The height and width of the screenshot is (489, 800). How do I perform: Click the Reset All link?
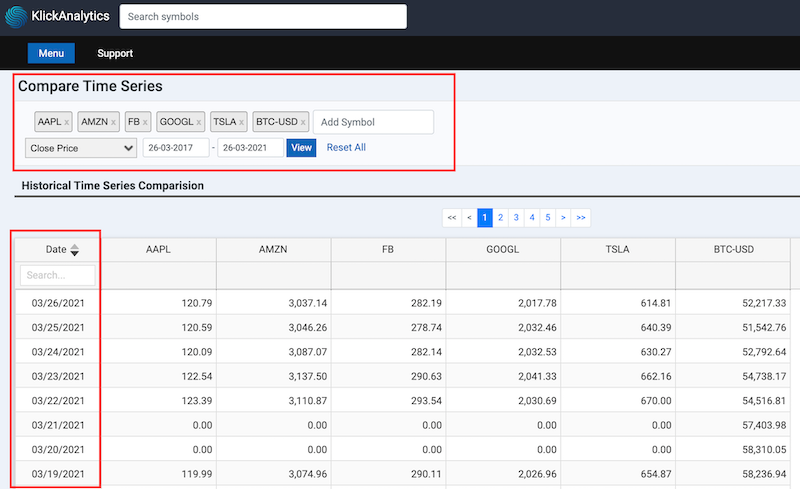[x=346, y=148]
